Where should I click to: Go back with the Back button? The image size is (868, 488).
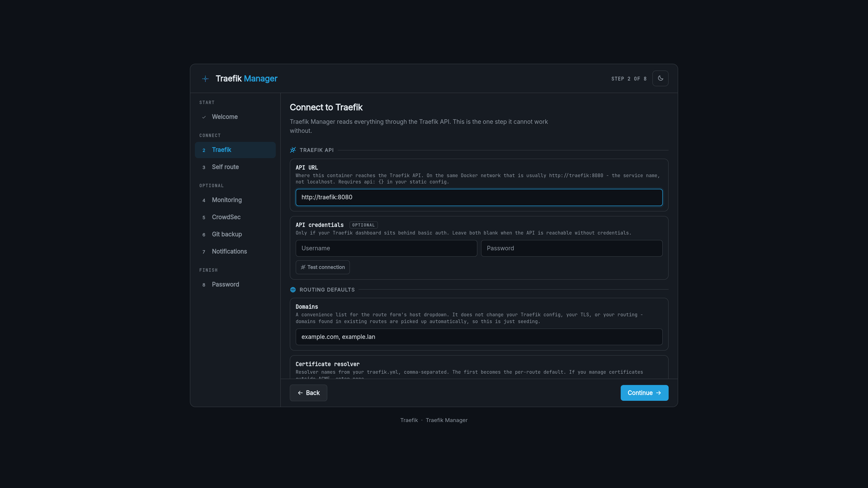pyautogui.click(x=308, y=393)
